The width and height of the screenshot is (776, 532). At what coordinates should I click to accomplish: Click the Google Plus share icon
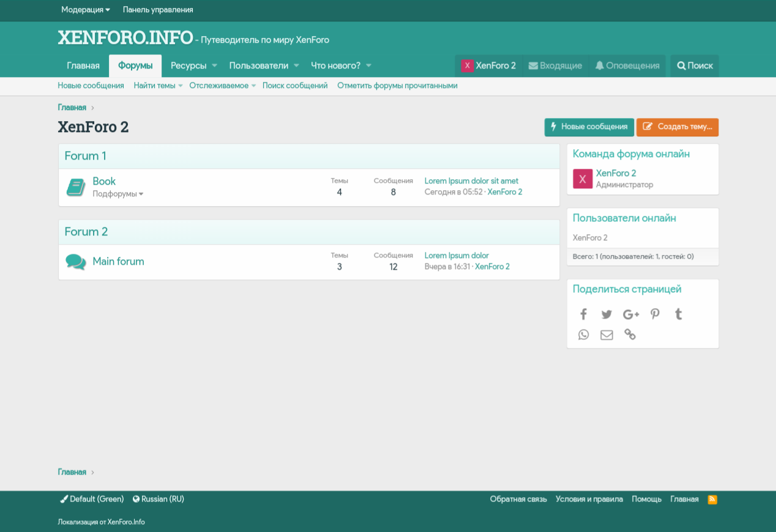click(630, 314)
